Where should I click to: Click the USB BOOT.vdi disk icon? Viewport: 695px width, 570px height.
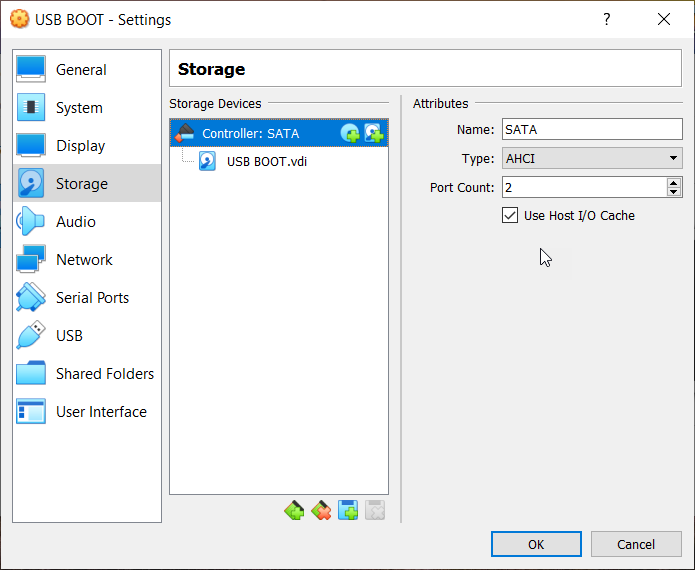point(208,161)
